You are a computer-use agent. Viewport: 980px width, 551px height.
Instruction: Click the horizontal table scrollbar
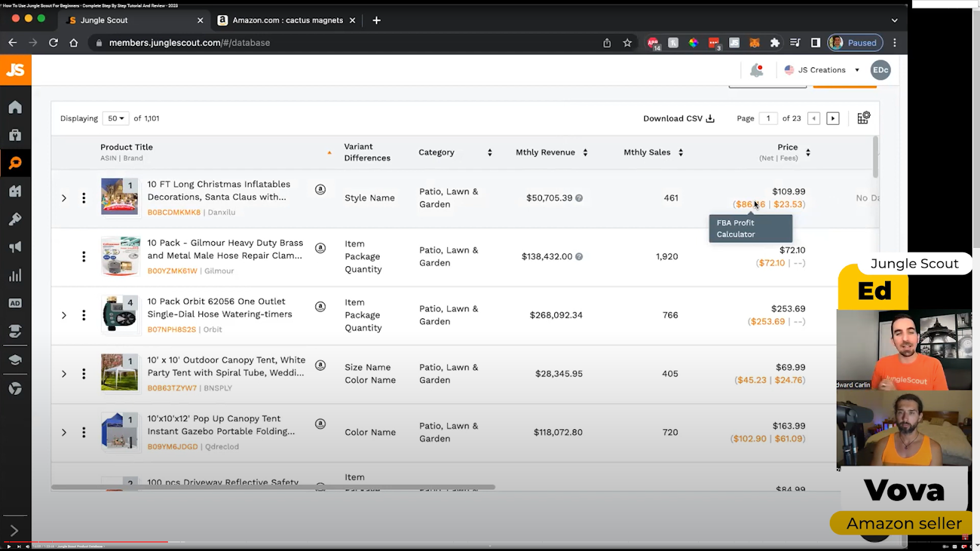tap(273, 487)
